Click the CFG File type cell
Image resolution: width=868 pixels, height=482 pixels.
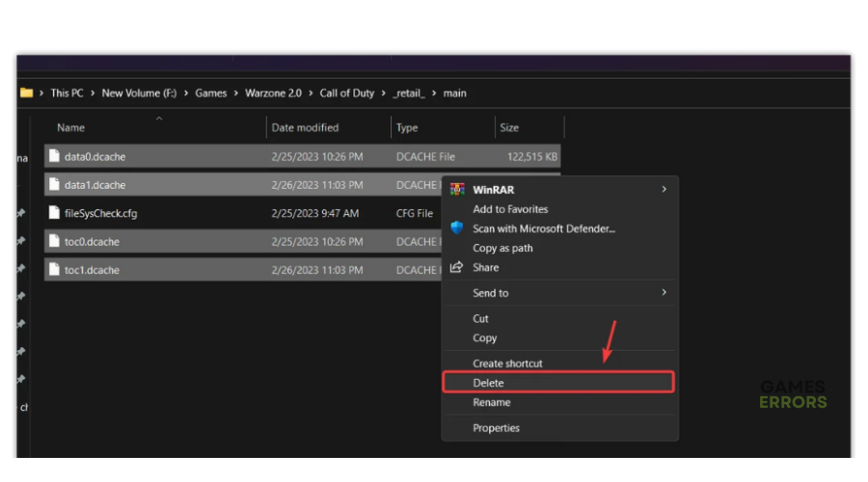415,213
